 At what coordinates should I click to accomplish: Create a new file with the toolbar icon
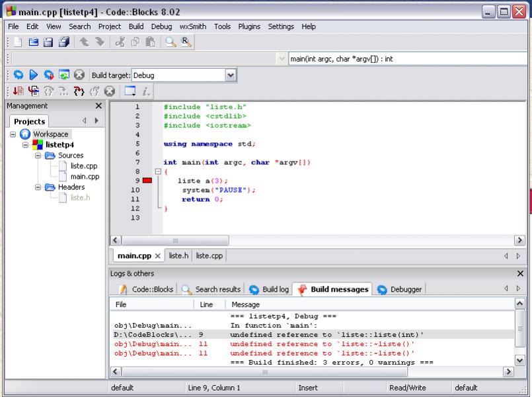18,42
